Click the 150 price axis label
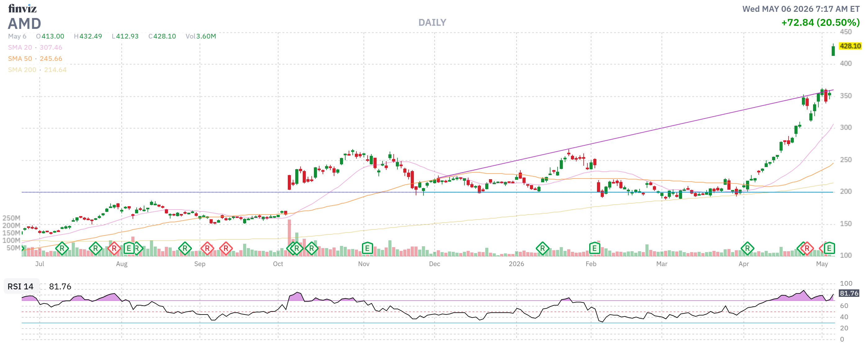This screenshot has height=349, width=868. (x=846, y=224)
